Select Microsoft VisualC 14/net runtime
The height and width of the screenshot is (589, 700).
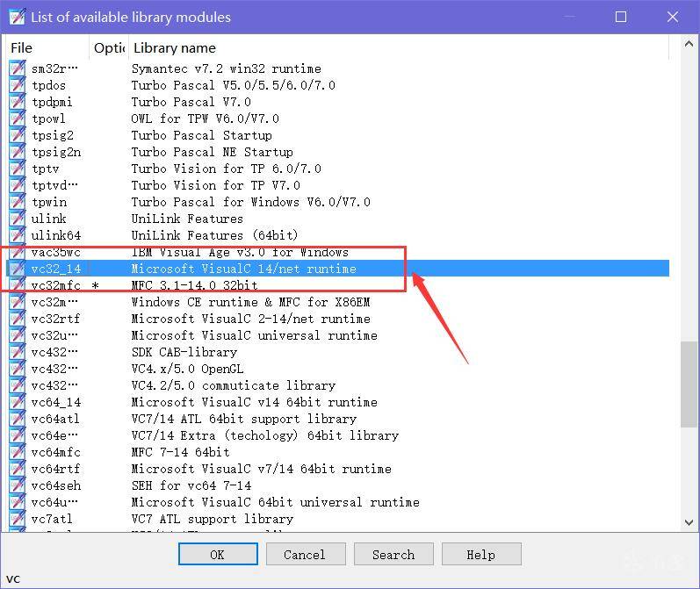tap(244, 269)
